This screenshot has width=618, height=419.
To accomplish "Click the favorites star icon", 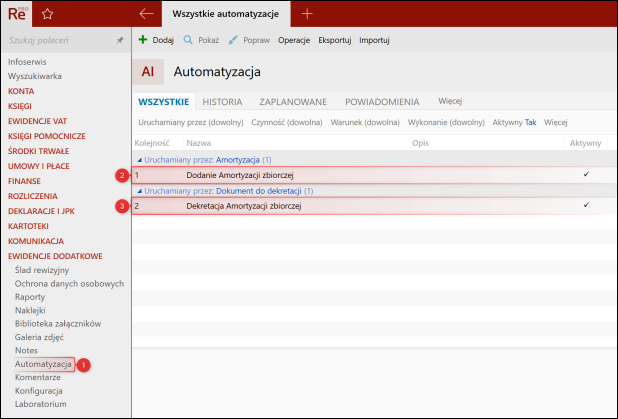I will tap(47, 14).
